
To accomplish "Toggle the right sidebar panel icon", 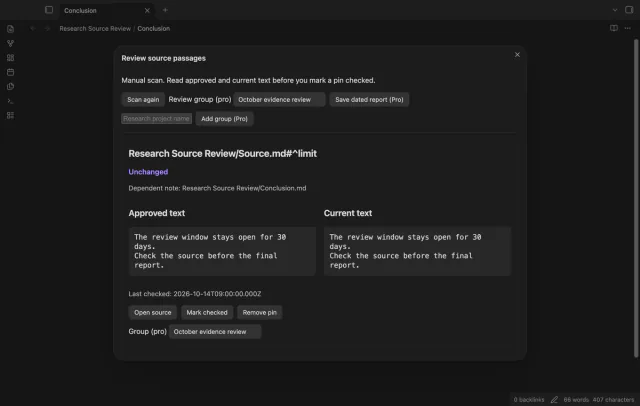I will tap(629, 10).
